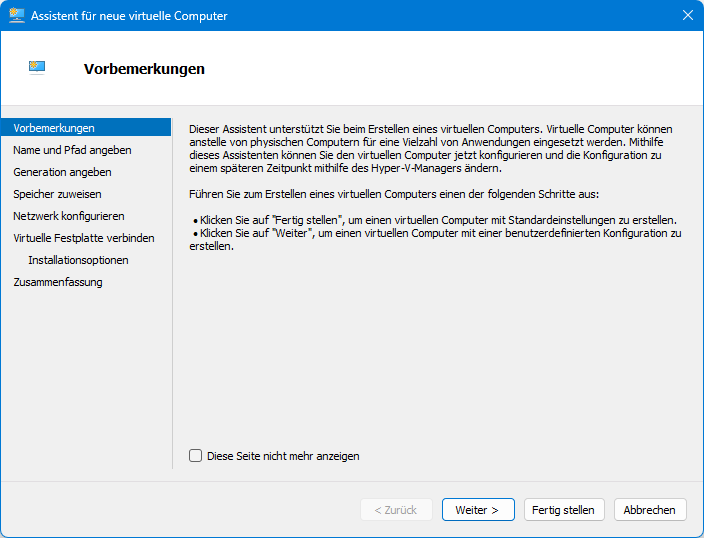
Task: Open the 'Generation angeben' step
Action: [x=62, y=172]
